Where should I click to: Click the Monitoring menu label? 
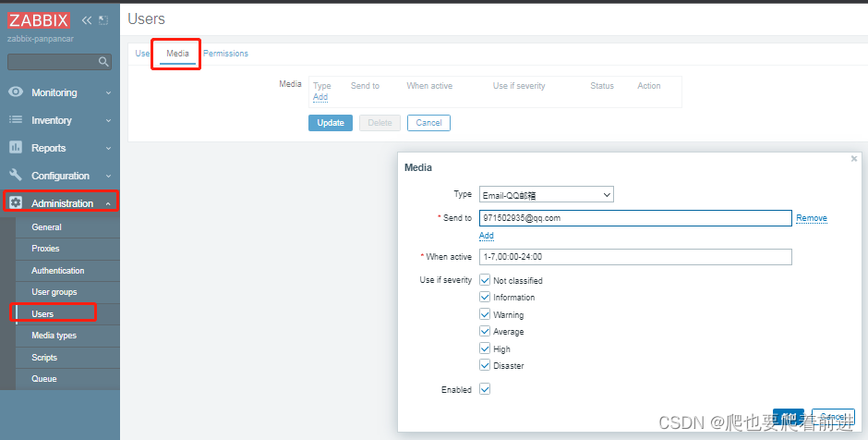[54, 92]
